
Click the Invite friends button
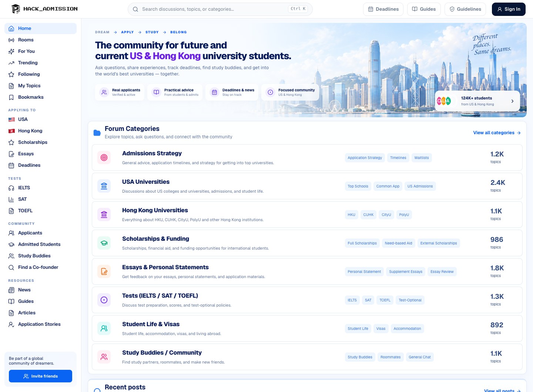(x=40, y=376)
